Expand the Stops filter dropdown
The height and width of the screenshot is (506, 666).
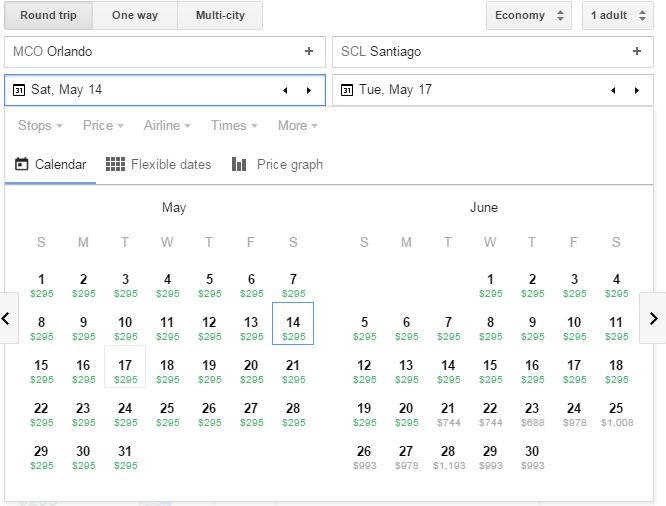40,126
